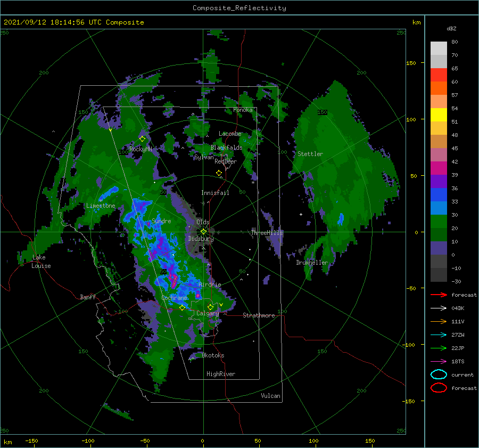Choose the green 22JP arrow icon

(439, 348)
